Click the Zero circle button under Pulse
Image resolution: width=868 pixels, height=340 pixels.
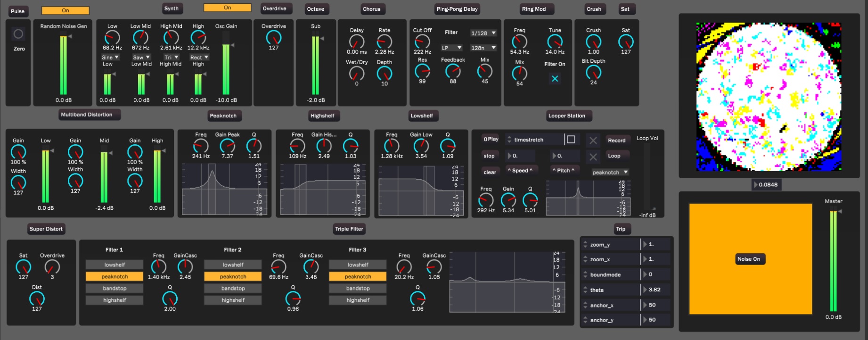click(x=18, y=34)
